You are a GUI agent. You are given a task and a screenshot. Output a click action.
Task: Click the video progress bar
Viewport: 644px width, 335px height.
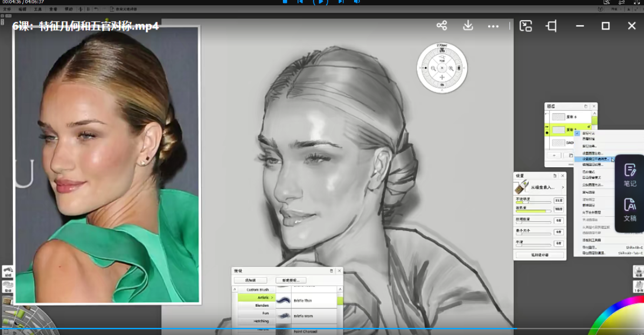(x=322, y=329)
